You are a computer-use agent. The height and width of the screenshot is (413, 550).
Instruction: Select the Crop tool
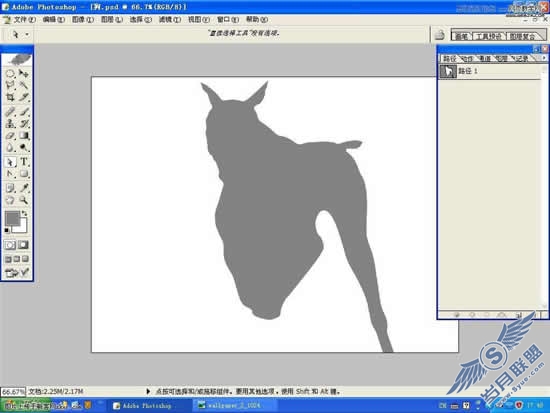tap(10, 97)
